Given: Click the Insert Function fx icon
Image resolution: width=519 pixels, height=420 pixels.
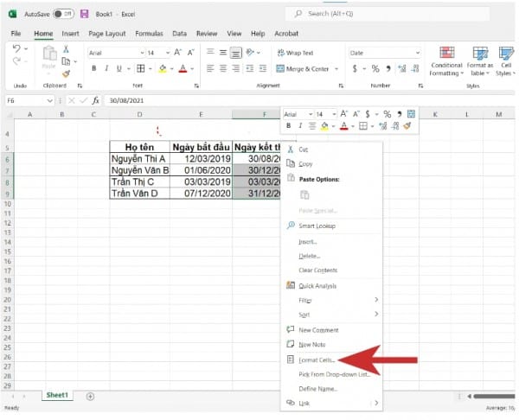Looking at the screenshot, I should point(96,100).
